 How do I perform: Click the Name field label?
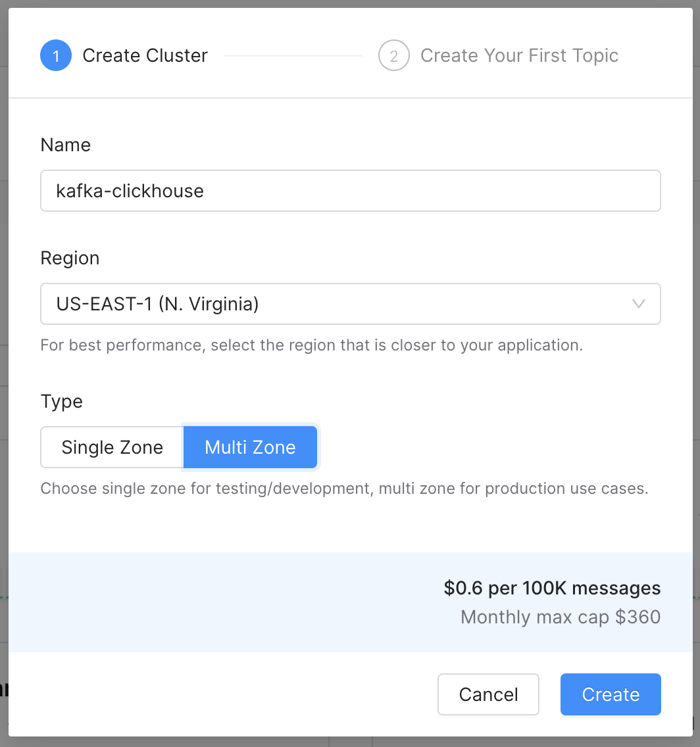click(65, 145)
